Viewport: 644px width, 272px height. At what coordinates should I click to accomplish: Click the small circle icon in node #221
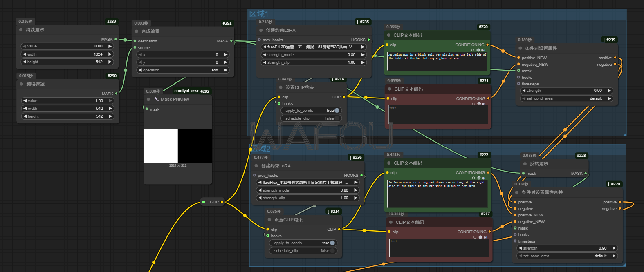[x=474, y=104]
